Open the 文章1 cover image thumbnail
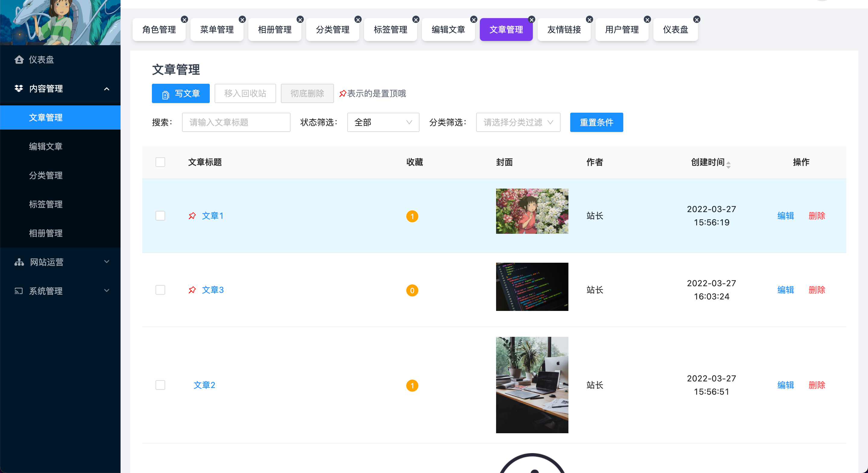This screenshot has height=473, width=868. [532, 211]
